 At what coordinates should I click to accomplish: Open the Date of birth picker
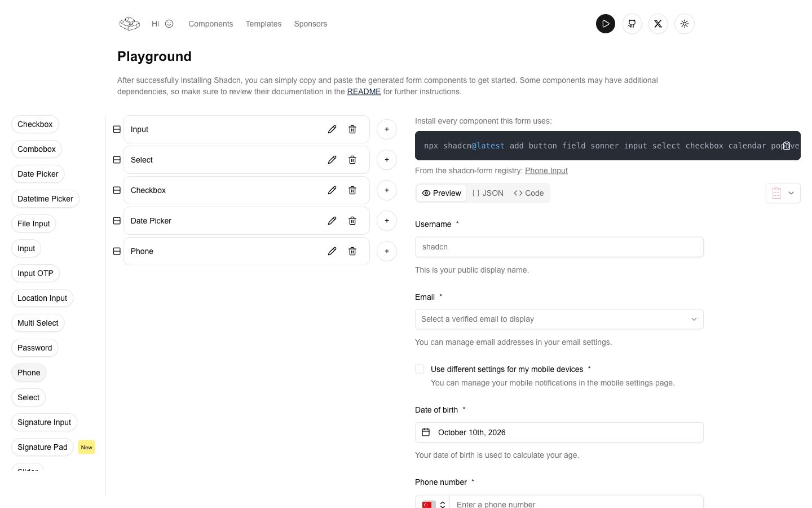point(559,432)
